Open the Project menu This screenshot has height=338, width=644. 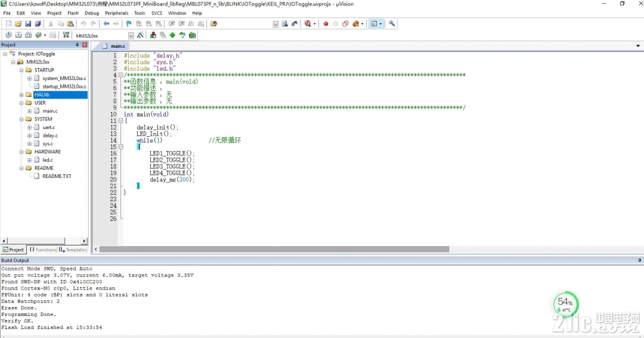coord(54,13)
